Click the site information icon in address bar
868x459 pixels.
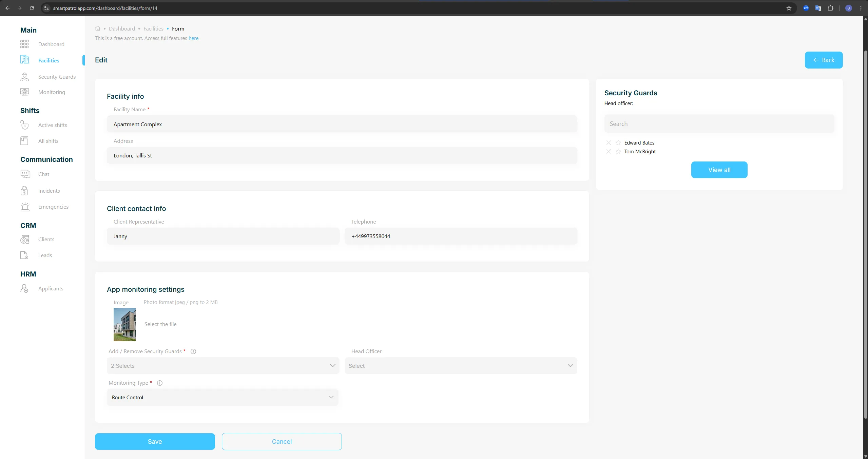[47, 8]
